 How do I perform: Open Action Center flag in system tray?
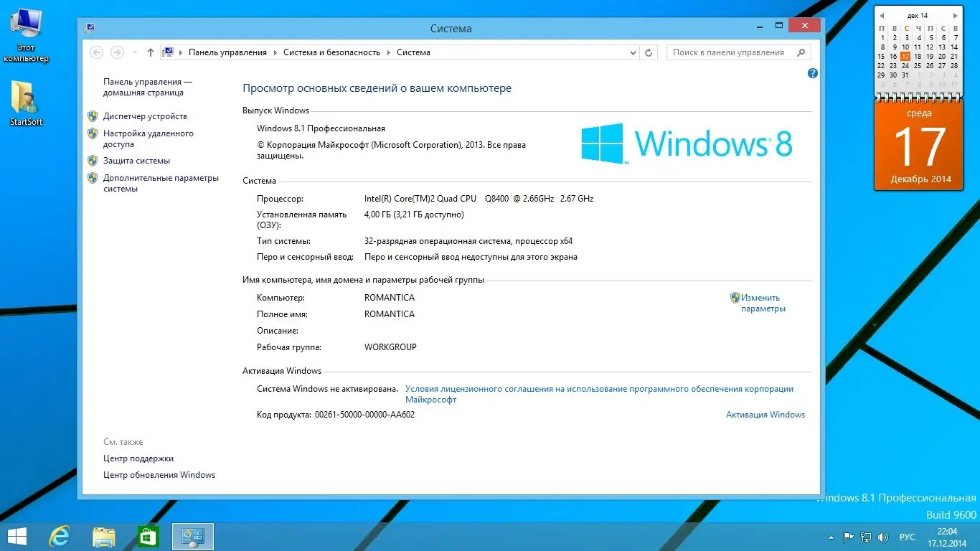(849, 537)
